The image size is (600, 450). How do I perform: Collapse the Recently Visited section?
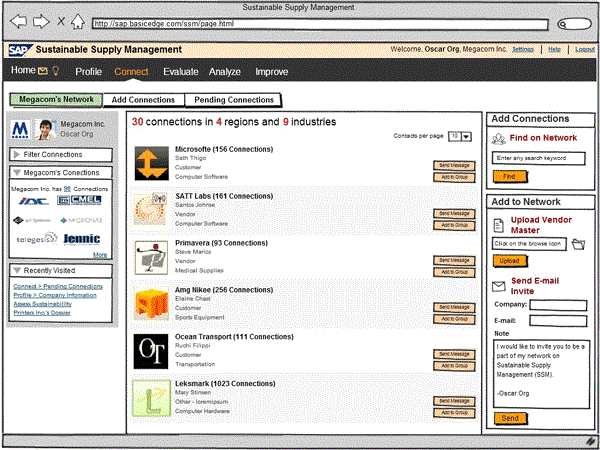click(61, 271)
